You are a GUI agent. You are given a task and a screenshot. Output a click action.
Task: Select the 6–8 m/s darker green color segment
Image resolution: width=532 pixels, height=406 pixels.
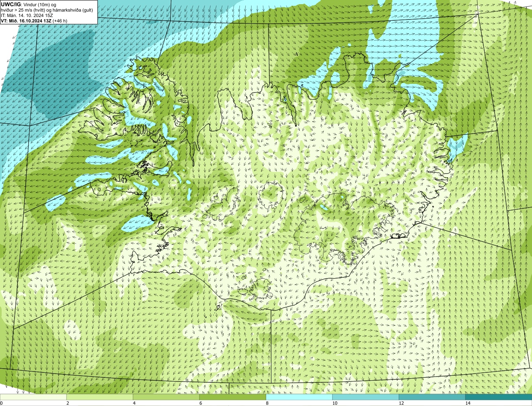coord(233,397)
